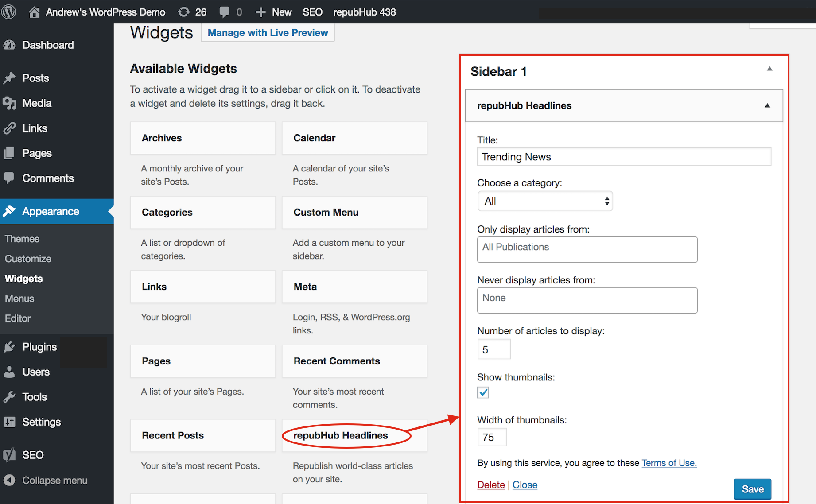Image resolution: width=816 pixels, height=504 pixels.
Task: Click the Appearance paintbrush icon
Action: (x=9, y=211)
